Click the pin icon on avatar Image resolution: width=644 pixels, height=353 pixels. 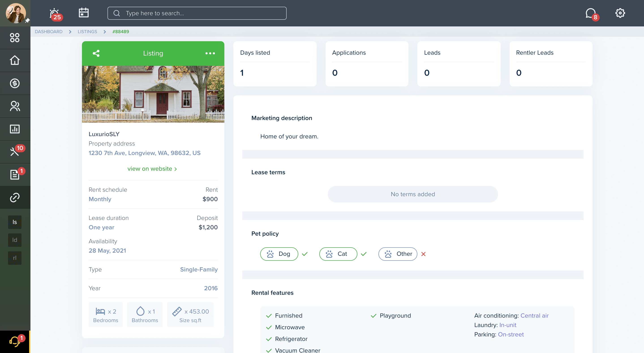tap(27, 21)
